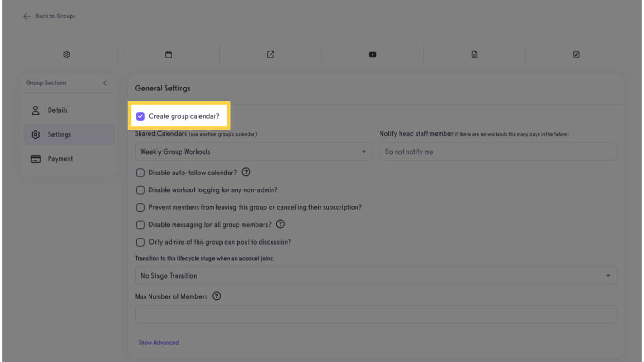Select the calendar icon in the top bar
This screenshot has width=644, height=362.
pos(168,54)
